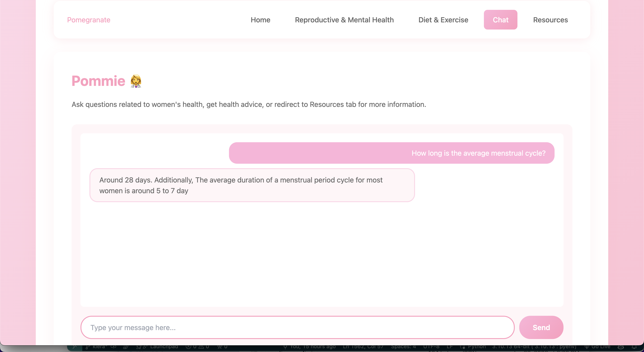Switch to Diet & Exercise tab

pos(443,20)
